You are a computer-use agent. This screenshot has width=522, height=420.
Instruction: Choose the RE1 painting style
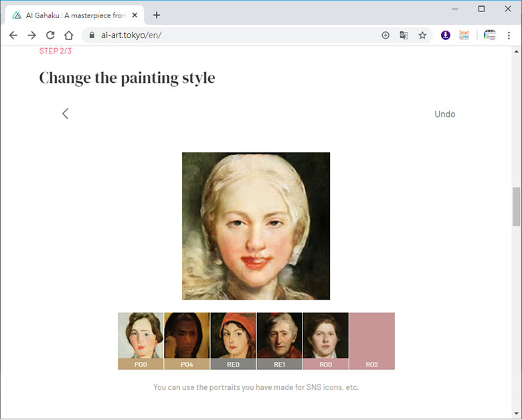[279, 341]
